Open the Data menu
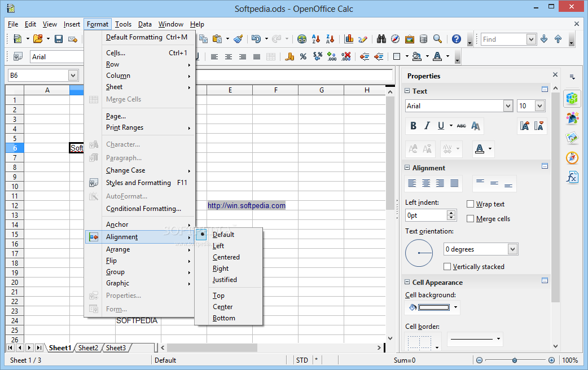Screen dimensions: 588x370 (145, 24)
